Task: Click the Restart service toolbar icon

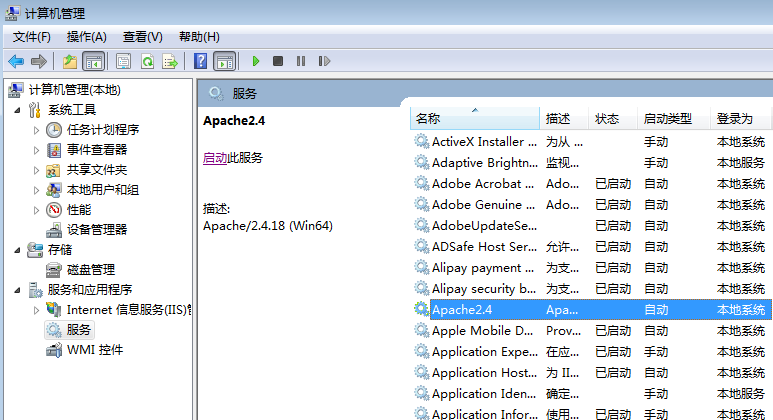Action: click(324, 61)
